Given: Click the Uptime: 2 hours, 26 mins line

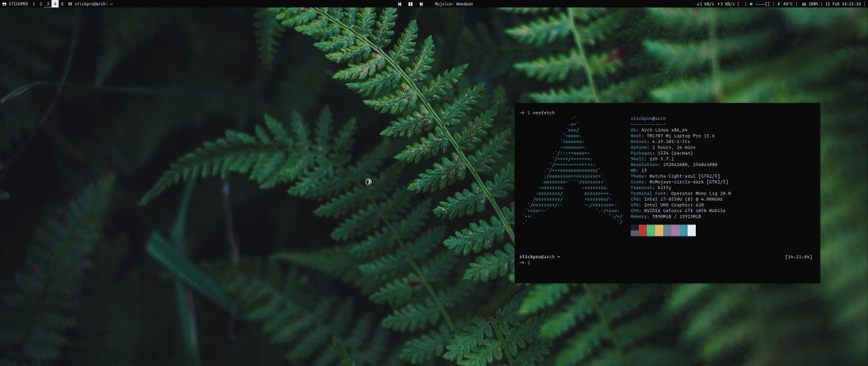Looking at the screenshot, I should point(663,147).
